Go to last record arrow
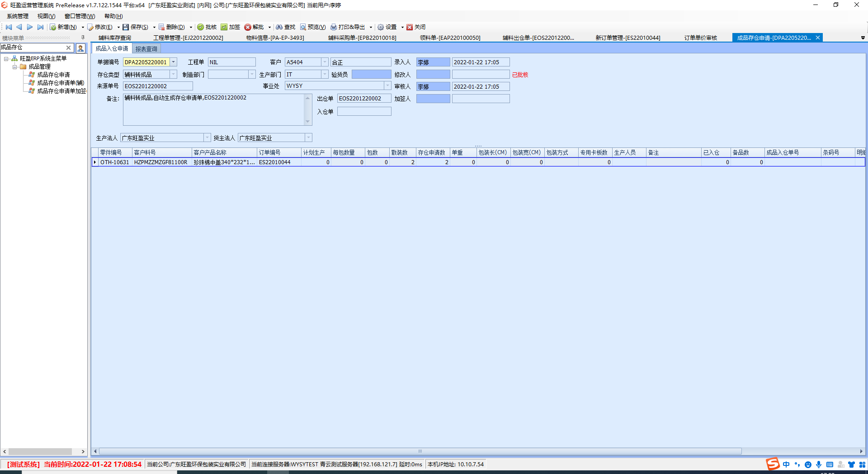The width and height of the screenshot is (868, 474). point(41,27)
